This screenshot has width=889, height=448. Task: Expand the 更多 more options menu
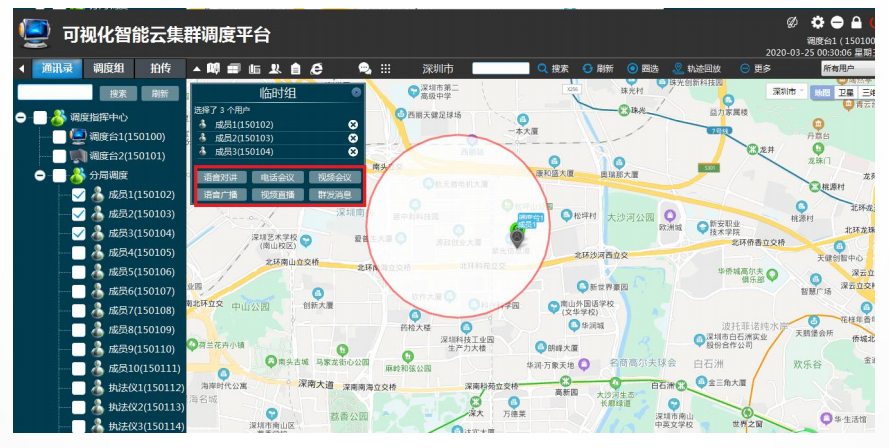click(755, 69)
